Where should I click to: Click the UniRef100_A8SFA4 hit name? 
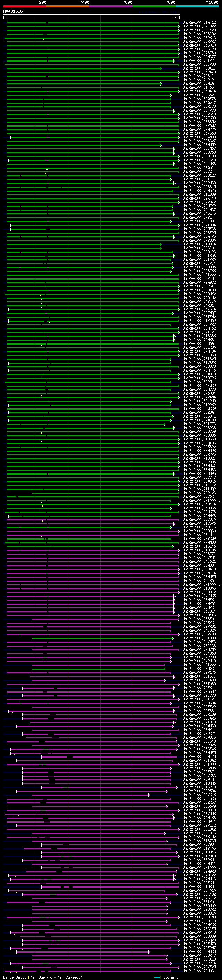pos(199,619)
